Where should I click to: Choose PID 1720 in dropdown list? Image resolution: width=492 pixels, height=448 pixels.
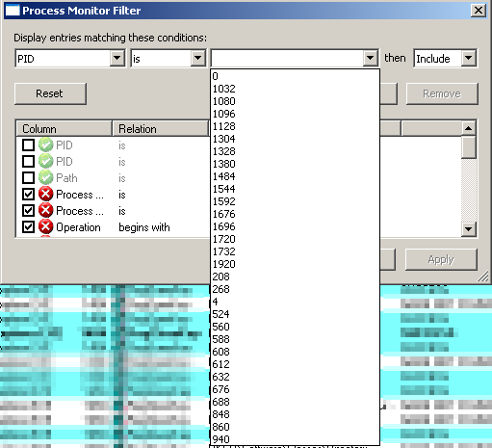[x=295, y=239]
